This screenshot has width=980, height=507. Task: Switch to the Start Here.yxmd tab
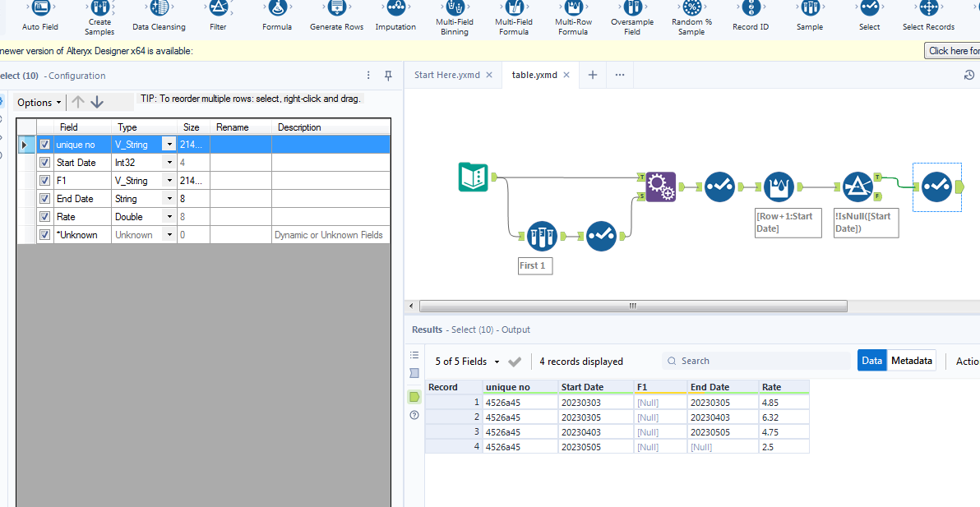[x=446, y=75]
